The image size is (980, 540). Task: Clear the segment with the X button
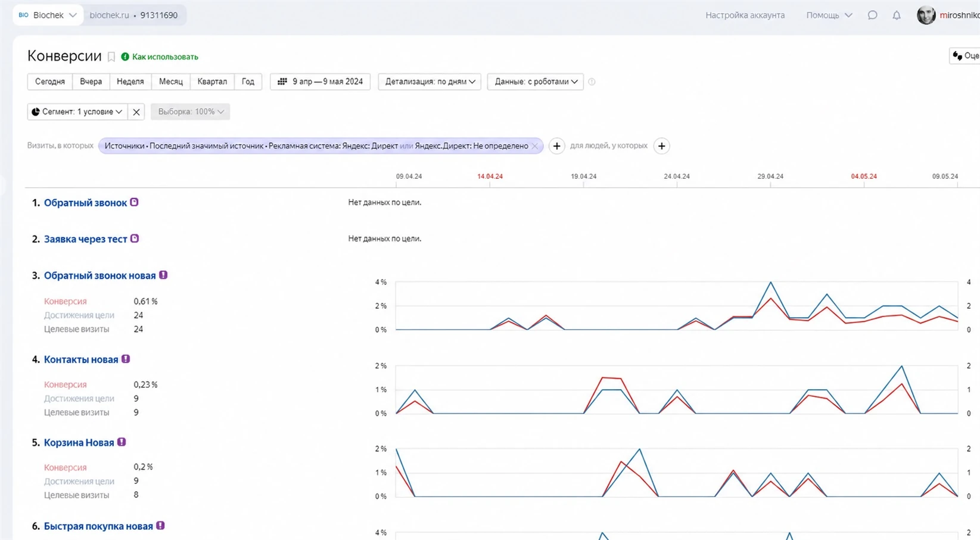(x=136, y=111)
